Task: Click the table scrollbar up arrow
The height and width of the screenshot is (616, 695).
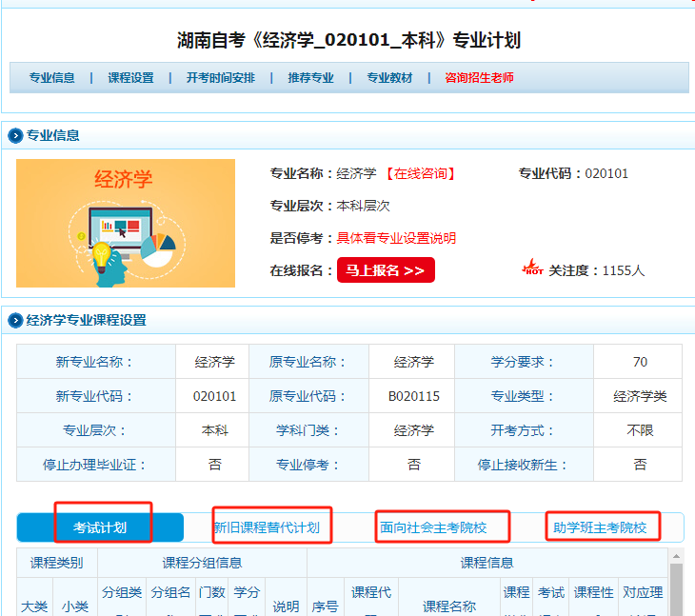Action: pyautogui.click(x=676, y=556)
